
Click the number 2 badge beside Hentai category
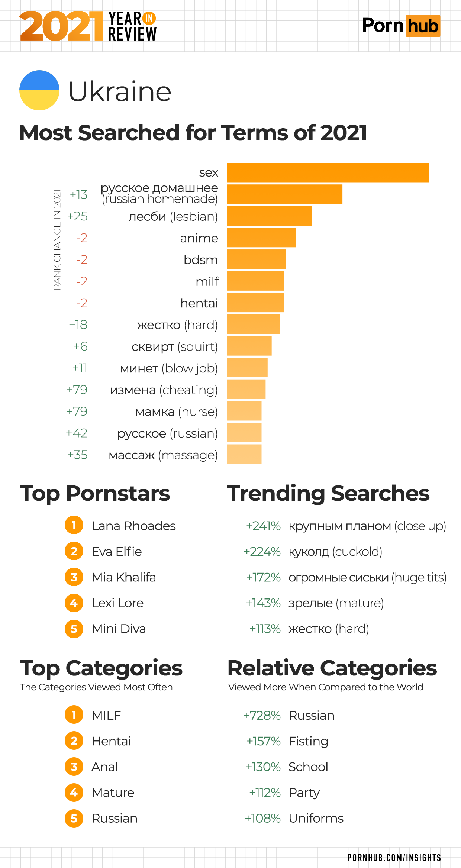pos(74,741)
